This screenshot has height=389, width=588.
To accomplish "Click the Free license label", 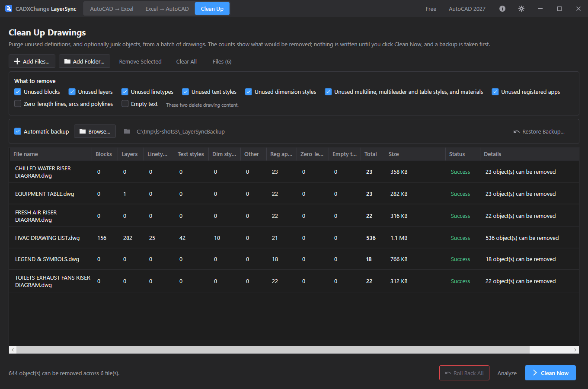I will (431, 9).
